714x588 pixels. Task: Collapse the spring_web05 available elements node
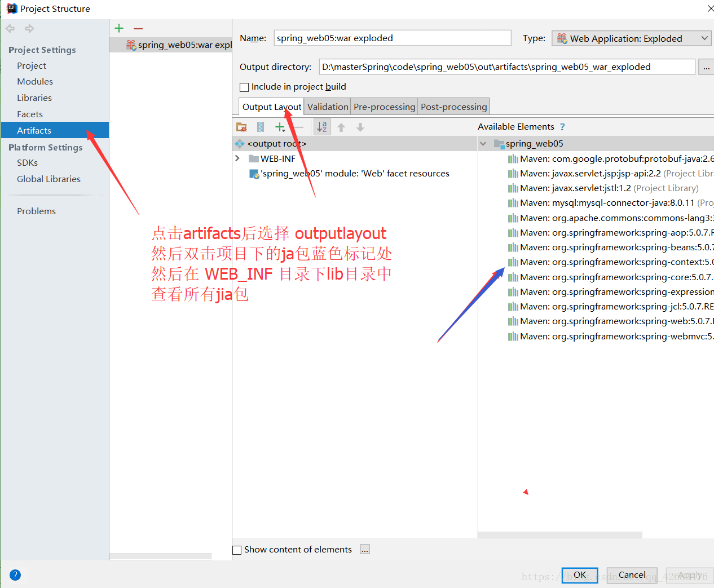tap(483, 144)
